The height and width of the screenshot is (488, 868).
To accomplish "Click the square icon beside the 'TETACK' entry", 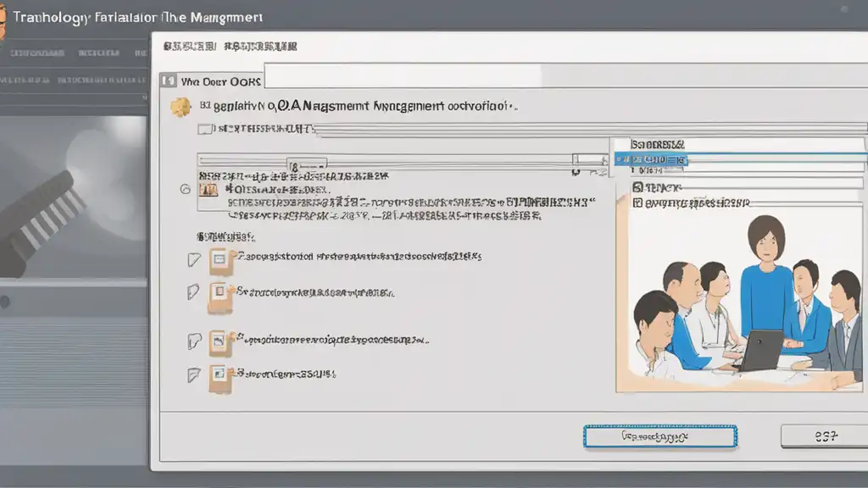I will tap(637, 187).
